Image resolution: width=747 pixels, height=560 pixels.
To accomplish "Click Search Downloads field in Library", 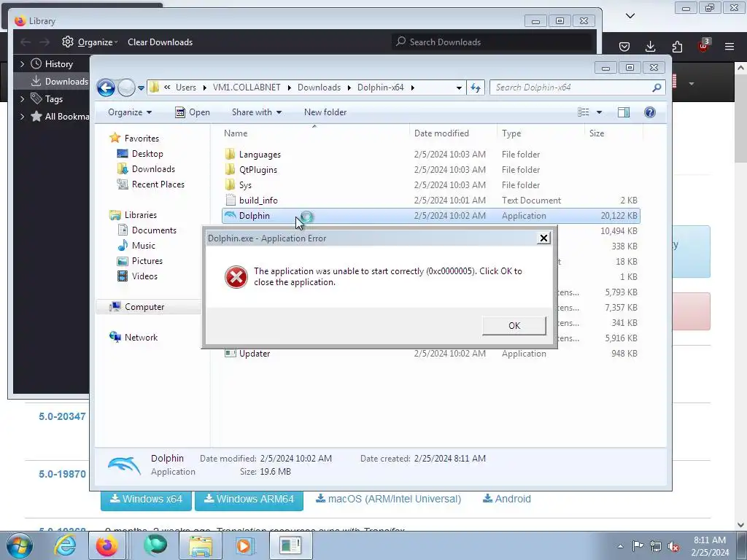I will (492, 42).
